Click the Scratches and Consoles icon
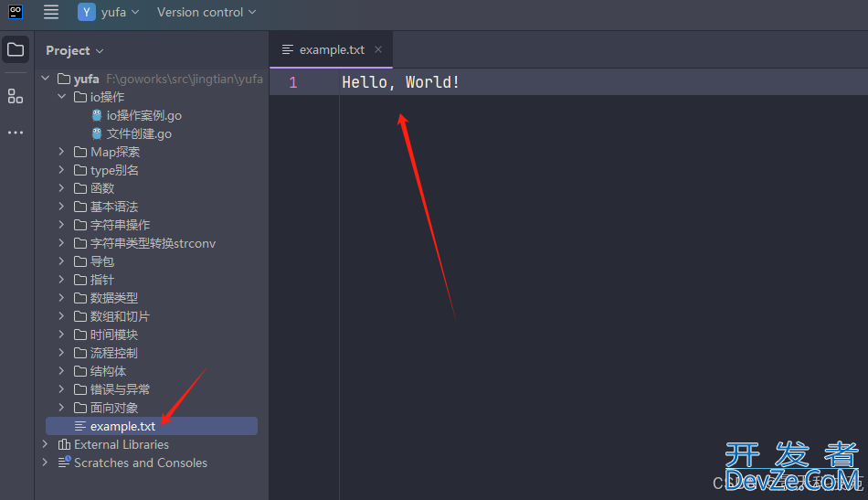 coord(64,462)
